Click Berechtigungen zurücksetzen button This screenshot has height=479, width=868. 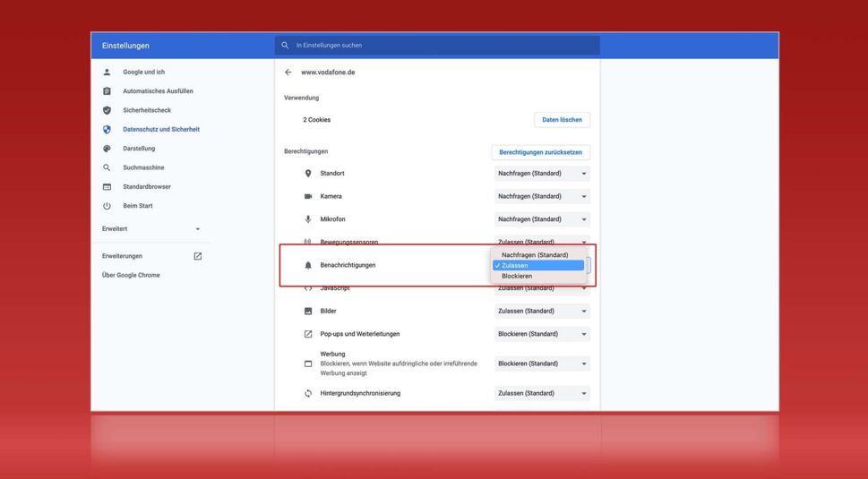pos(540,152)
